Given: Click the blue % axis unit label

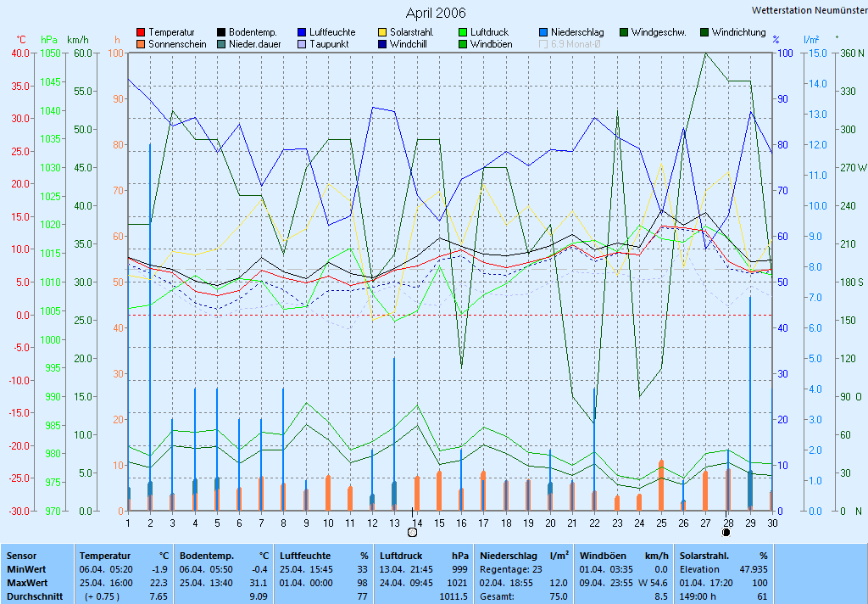Looking at the screenshot, I should point(776,40).
